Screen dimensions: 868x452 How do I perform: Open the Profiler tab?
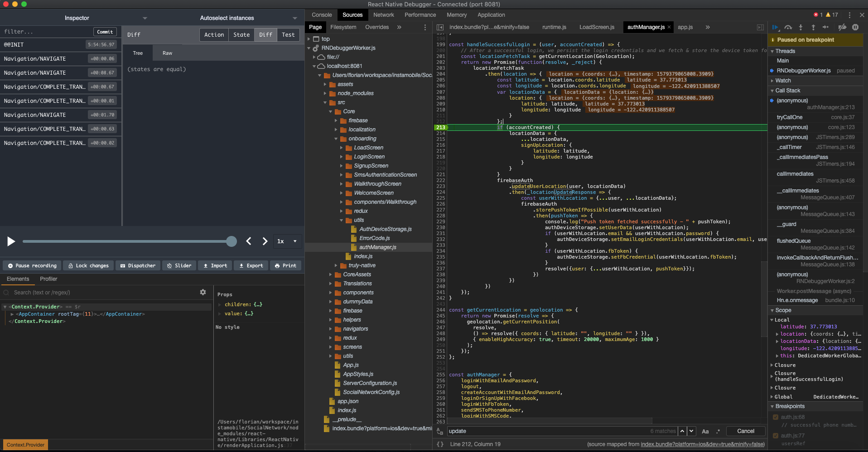pyautogui.click(x=48, y=279)
